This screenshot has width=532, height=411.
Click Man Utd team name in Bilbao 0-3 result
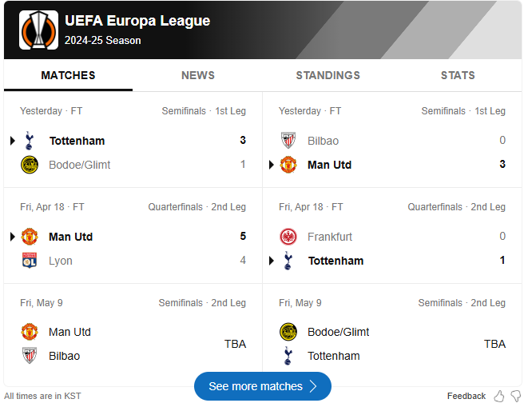329,165
